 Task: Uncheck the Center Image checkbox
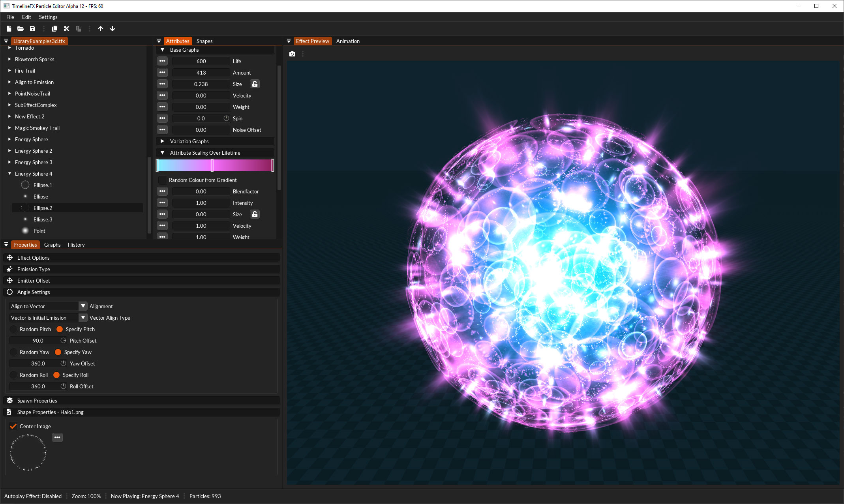point(13,426)
